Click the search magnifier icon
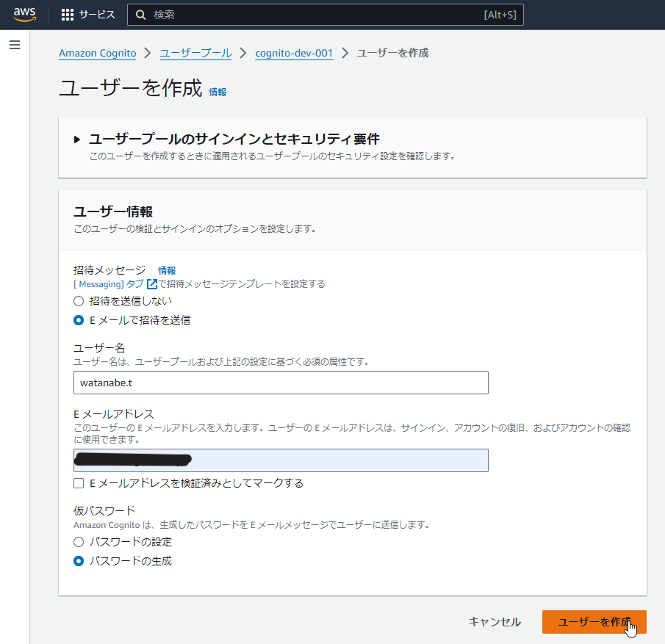This screenshot has height=644, width=665. pyautogui.click(x=141, y=15)
